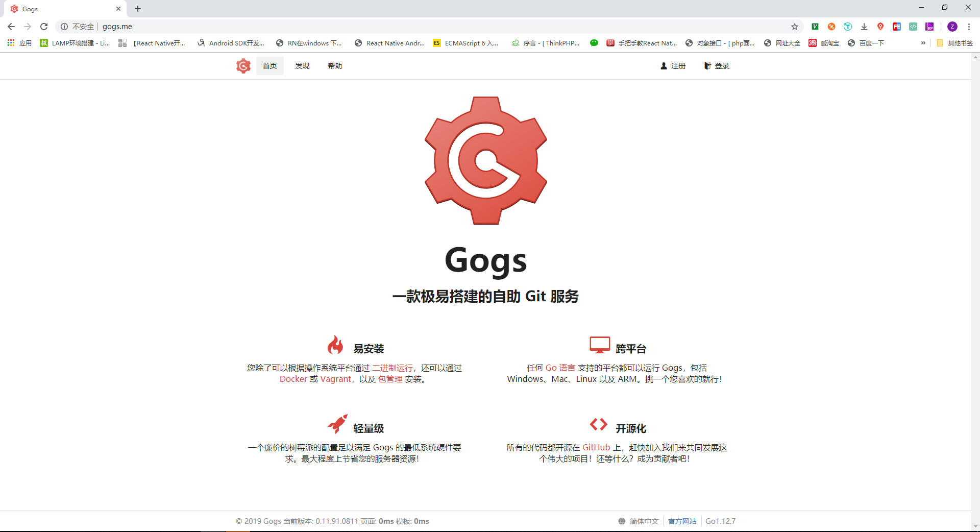This screenshot has width=980, height=532.
Task: Open the 简体中文 language selector
Action: [x=639, y=521]
